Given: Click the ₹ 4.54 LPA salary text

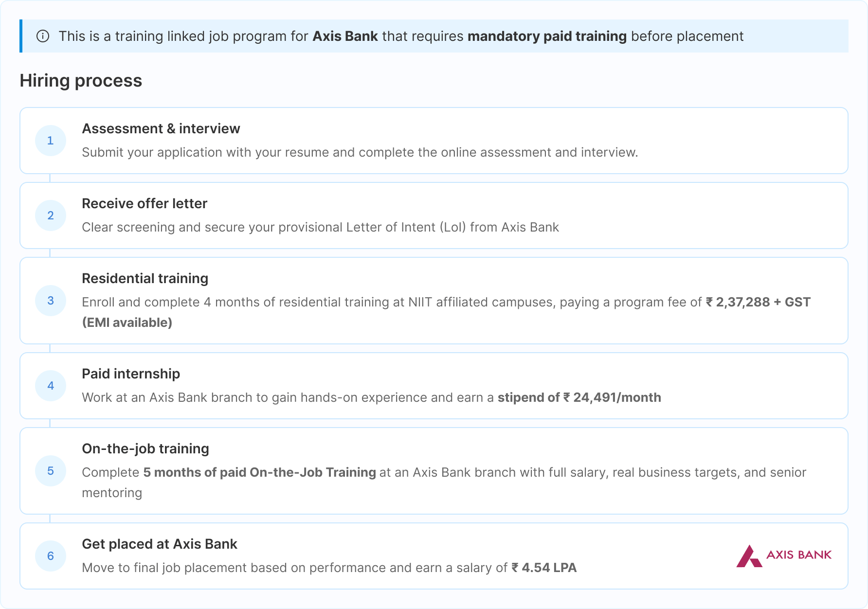Looking at the screenshot, I should (544, 568).
